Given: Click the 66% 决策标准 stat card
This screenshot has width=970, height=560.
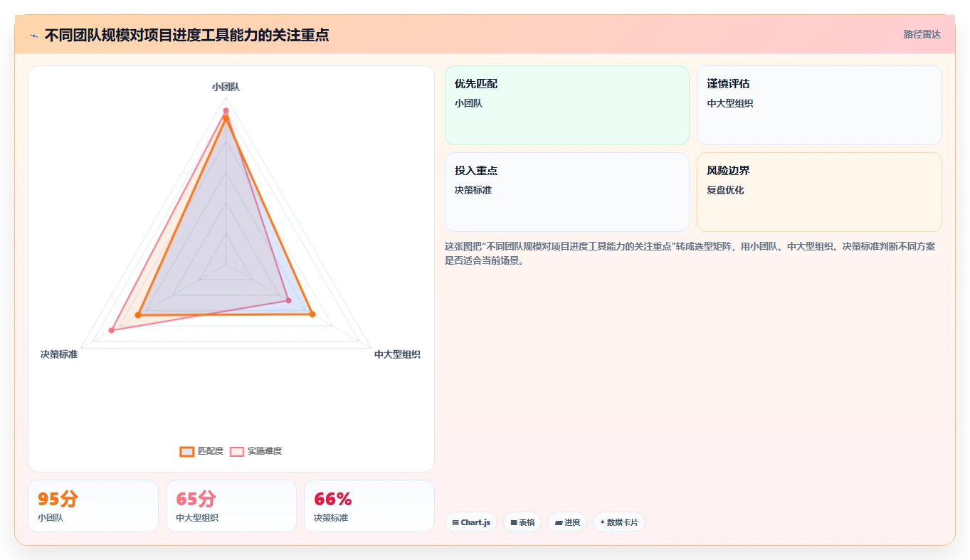Looking at the screenshot, I should pos(369,506).
